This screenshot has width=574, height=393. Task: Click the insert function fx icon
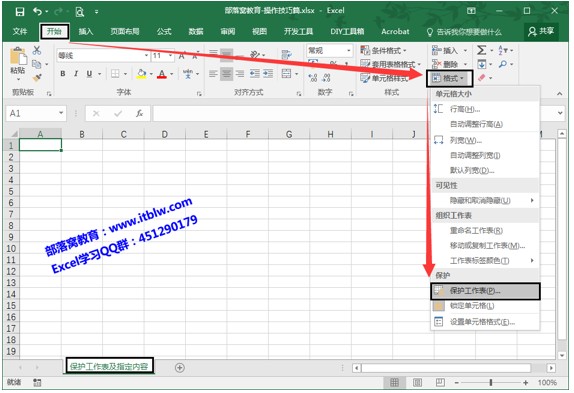pyautogui.click(x=139, y=114)
